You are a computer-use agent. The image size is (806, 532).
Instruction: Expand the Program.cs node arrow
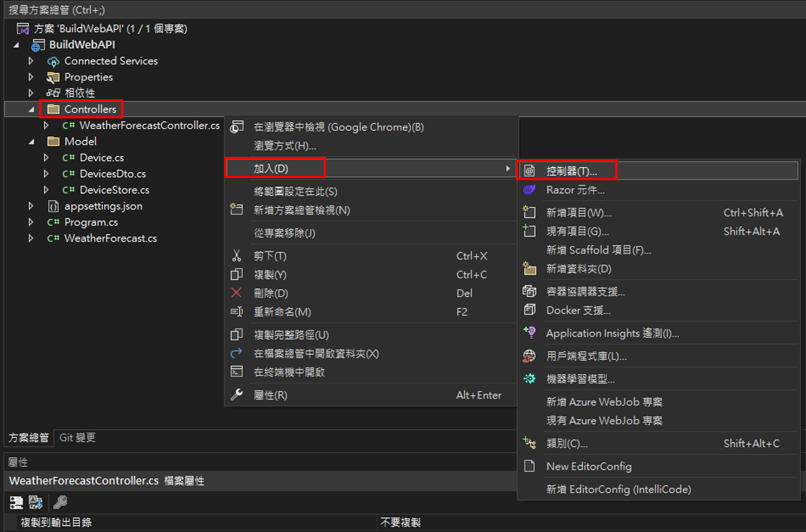click(31, 222)
